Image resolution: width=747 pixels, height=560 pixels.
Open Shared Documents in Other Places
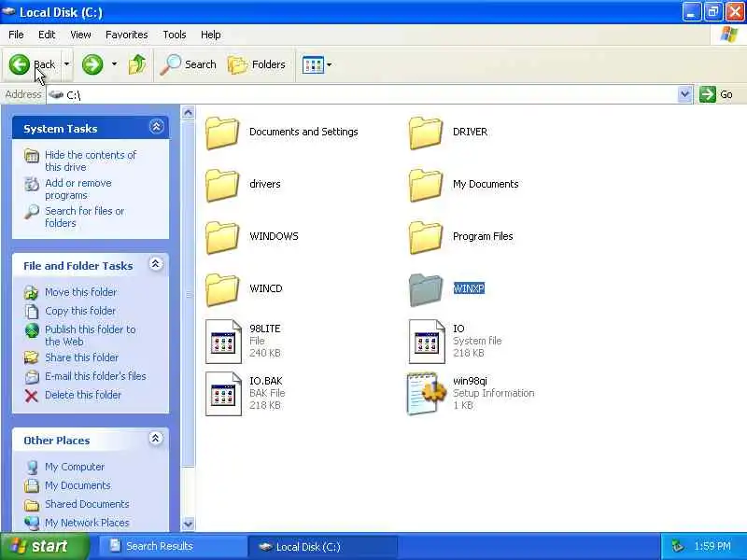coord(87,504)
